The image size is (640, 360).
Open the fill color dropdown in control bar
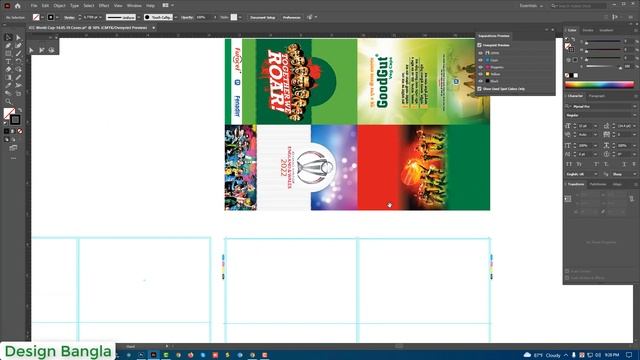42,18
